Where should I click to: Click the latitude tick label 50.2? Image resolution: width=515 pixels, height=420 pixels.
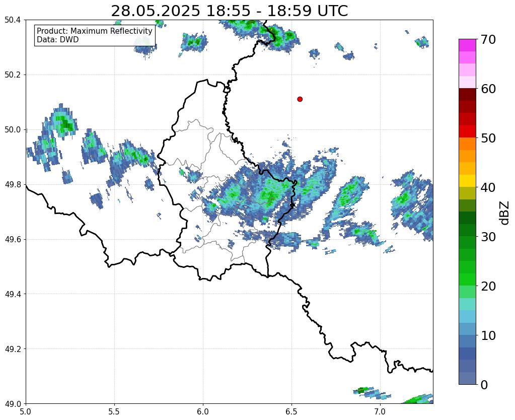(13, 75)
